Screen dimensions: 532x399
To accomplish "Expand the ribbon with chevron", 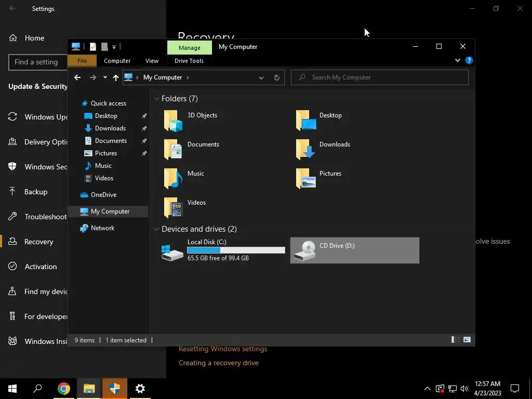I will (457, 60).
